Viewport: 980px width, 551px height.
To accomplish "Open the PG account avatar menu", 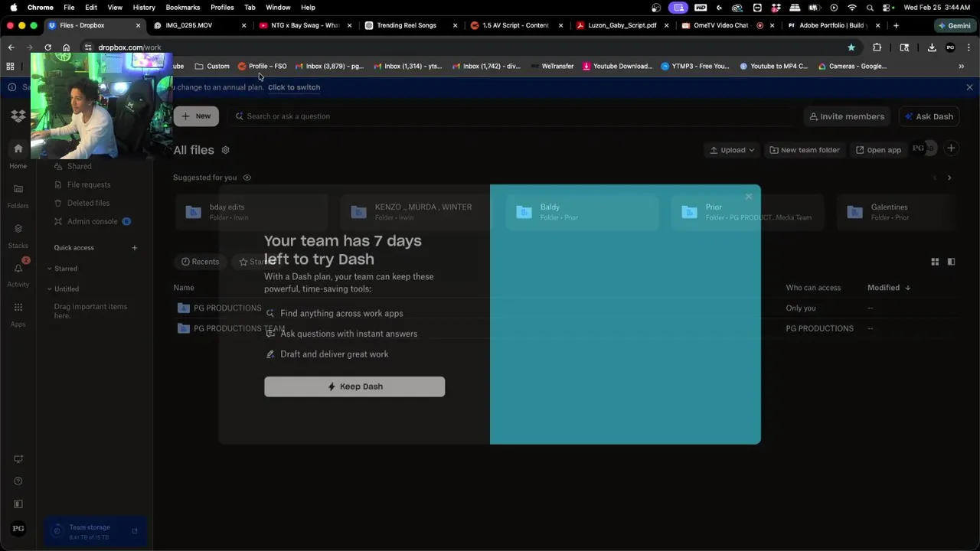I will [18, 529].
